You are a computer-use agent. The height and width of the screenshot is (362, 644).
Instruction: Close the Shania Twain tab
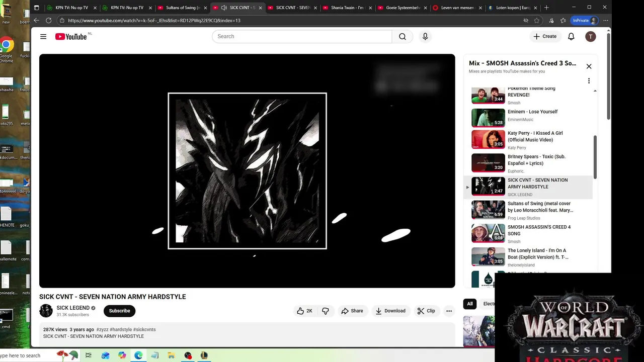click(x=370, y=8)
